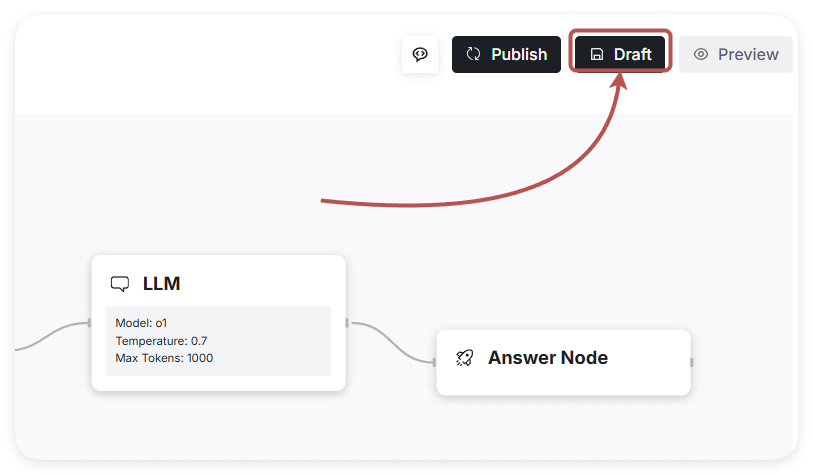
Task: Select the edge connecting LLM to Answer Node
Action: (x=392, y=342)
